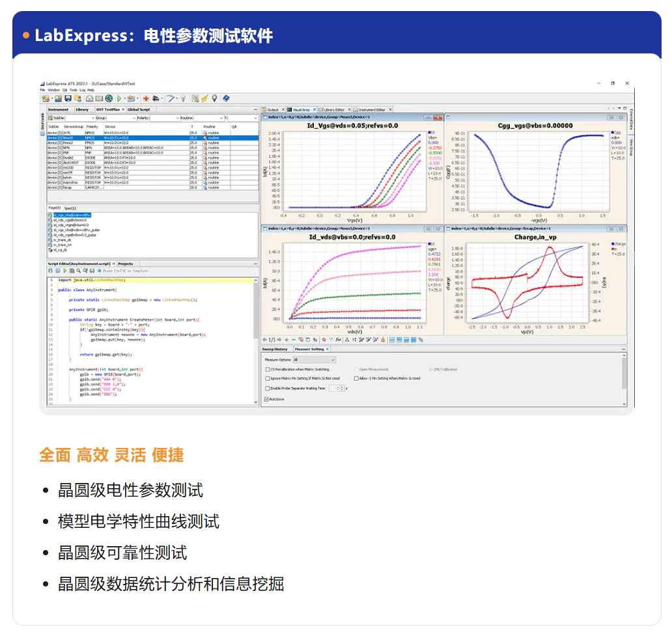The height and width of the screenshot is (634, 672).
Task: Enable CV Recalibration when Matrix Switching
Action: coord(267,369)
